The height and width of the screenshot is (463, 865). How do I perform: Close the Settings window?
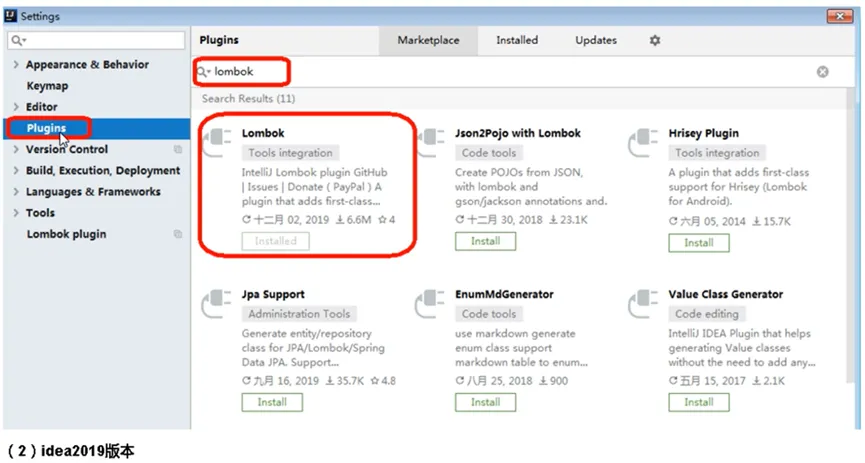coord(840,16)
